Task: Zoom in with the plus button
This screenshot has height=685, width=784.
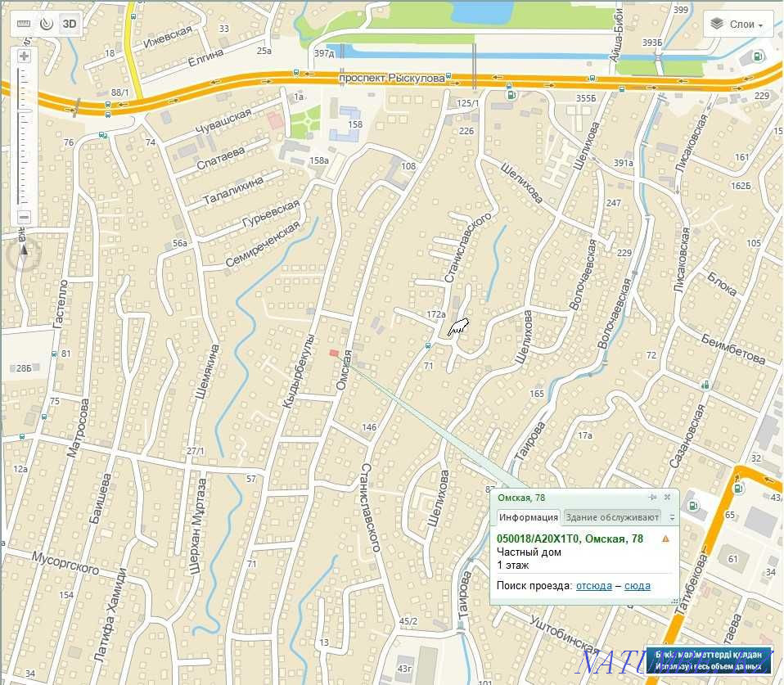Action: point(24,56)
